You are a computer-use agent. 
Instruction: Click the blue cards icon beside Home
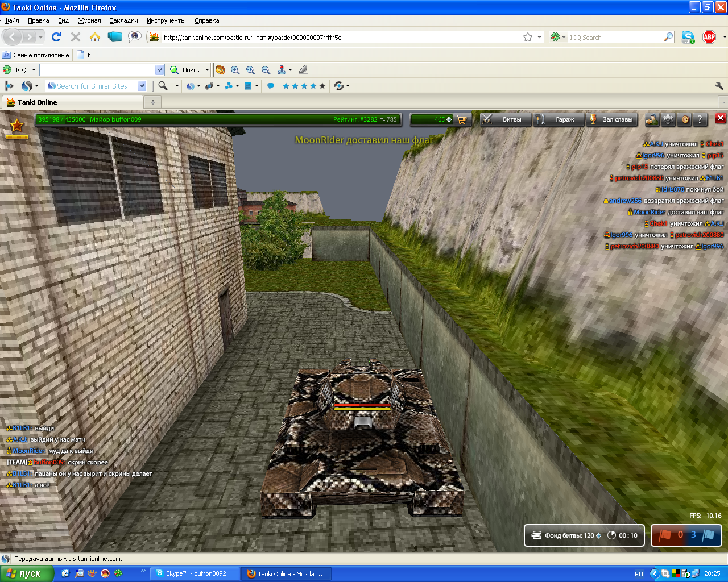pyautogui.click(x=115, y=37)
